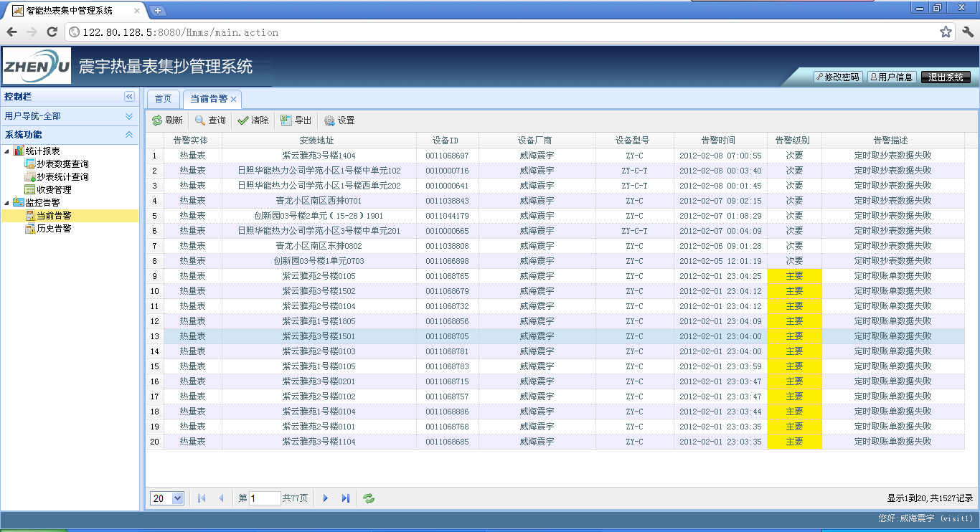
Task: Click the 修改密码 button
Action: pos(837,77)
